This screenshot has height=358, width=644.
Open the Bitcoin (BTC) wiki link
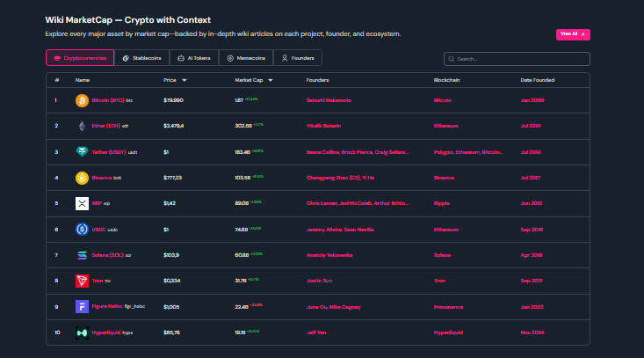107,100
